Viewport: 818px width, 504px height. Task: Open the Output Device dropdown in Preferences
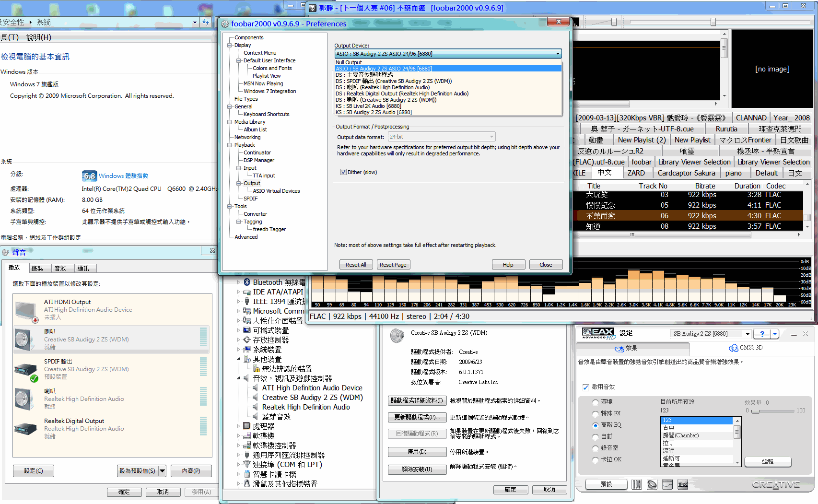(x=448, y=54)
